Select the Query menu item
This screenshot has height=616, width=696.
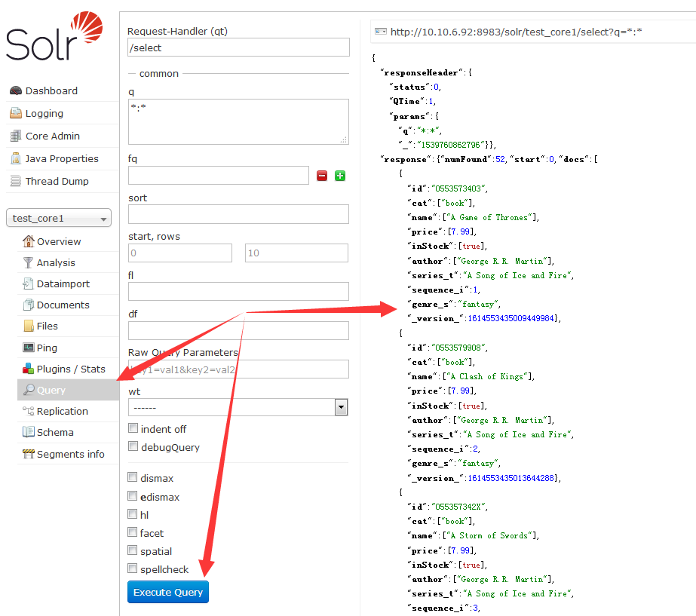point(69,390)
